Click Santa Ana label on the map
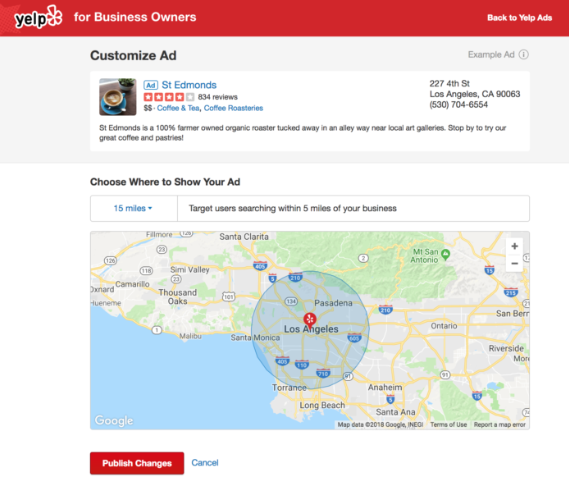Viewport: 569px width, 490px height. (x=396, y=412)
